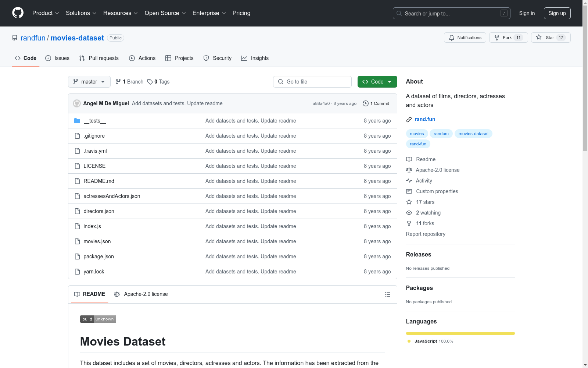Screen dimensions: 588x368
Task: Select the Apache-2.0 license readme tab
Action: click(141, 294)
